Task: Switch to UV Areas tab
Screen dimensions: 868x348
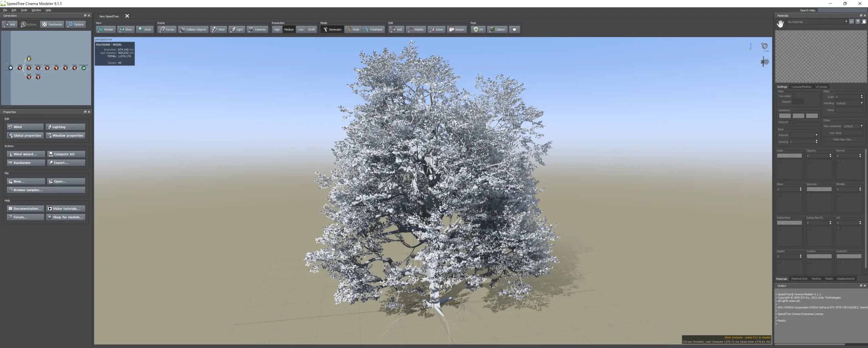Action: pos(821,87)
